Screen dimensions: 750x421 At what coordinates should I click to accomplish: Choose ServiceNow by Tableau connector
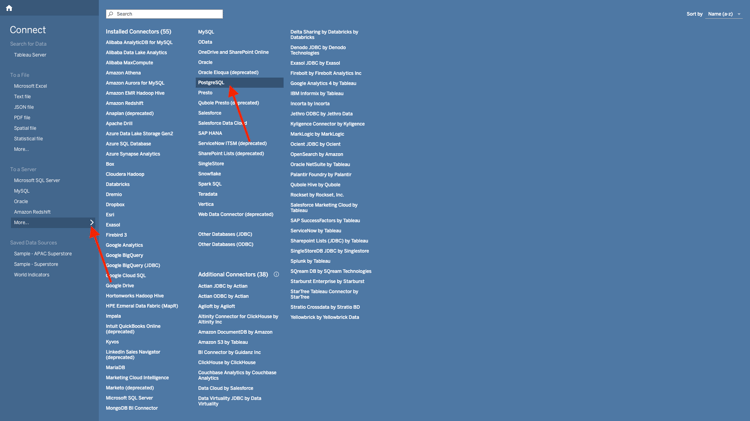click(316, 231)
